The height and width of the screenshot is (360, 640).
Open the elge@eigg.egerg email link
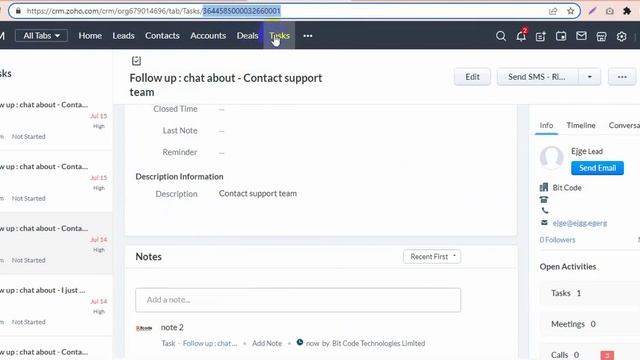tap(580, 223)
